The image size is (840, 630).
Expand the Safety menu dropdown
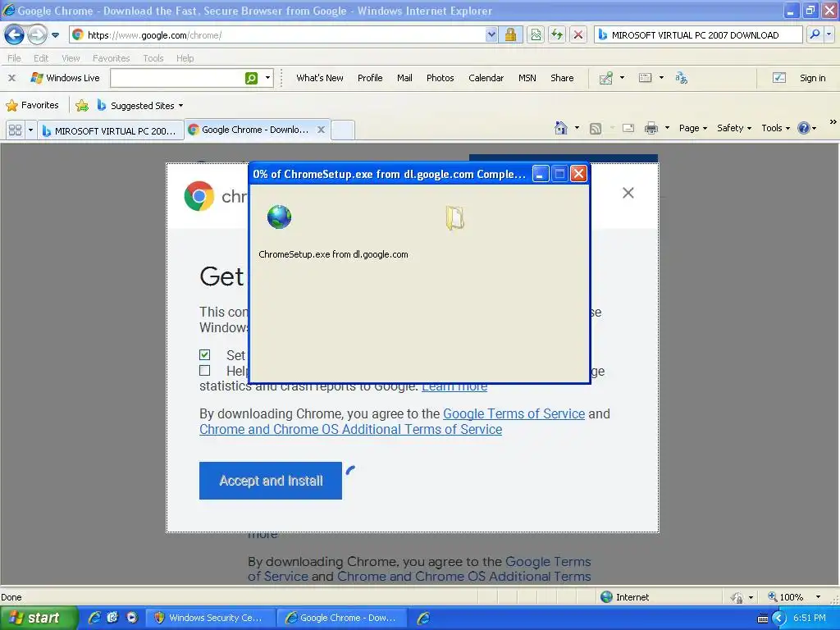[734, 128]
